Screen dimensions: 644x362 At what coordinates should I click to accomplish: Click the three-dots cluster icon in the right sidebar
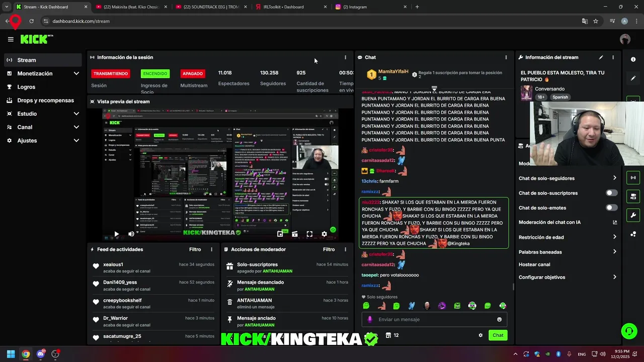pos(633,234)
